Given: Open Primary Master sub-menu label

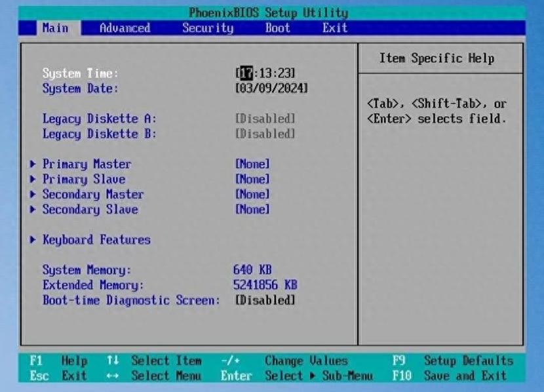Looking at the screenshot, I should click(87, 164).
